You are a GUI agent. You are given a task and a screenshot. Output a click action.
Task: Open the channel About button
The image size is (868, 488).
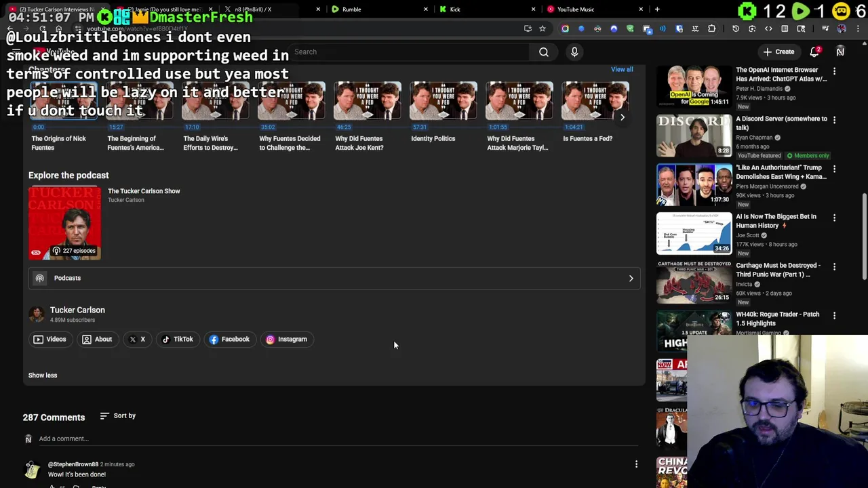97,339
